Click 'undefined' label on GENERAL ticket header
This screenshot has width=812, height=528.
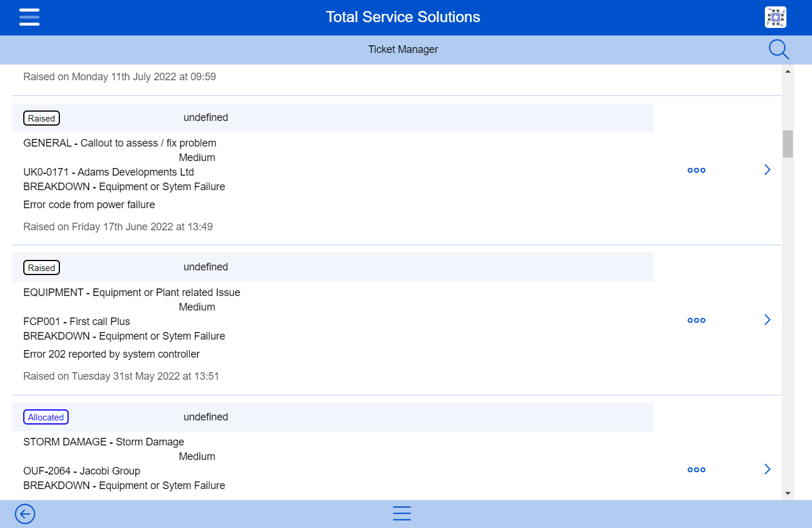click(206, 117)
